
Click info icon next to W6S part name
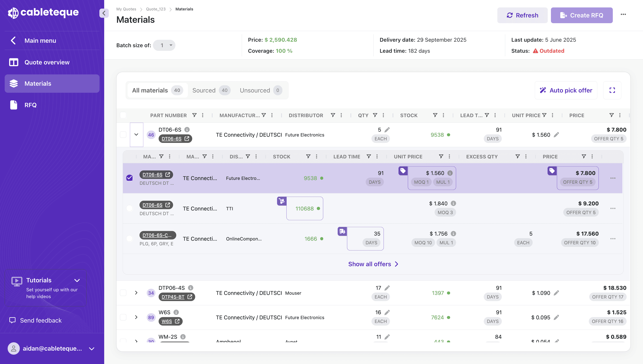[176, 312]
